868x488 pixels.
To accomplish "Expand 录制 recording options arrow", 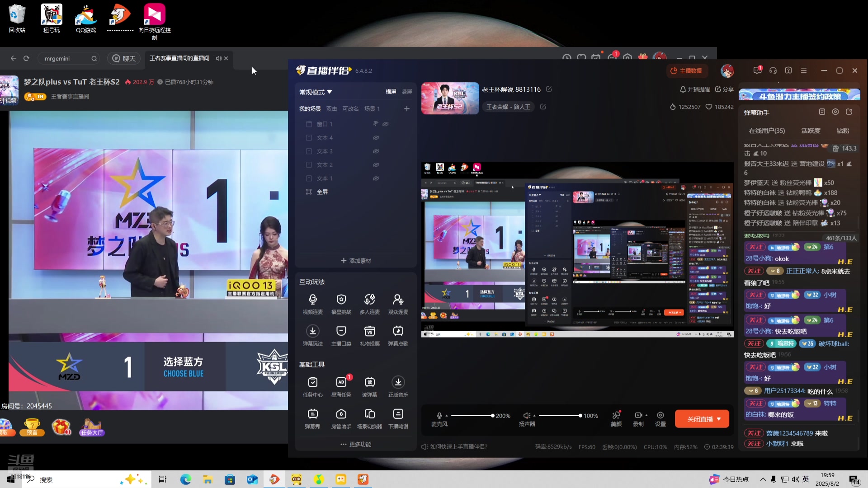I will point(646,415).
